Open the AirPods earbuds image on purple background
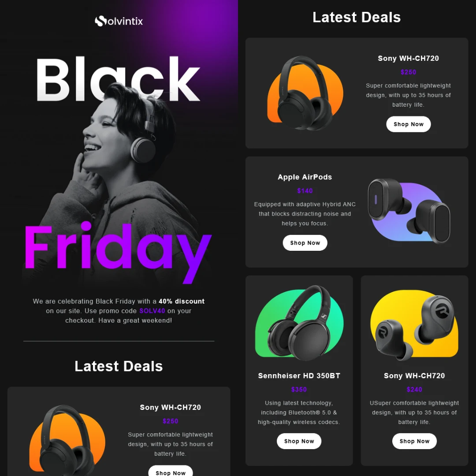 pyautogui.click(x=409, y=211)
